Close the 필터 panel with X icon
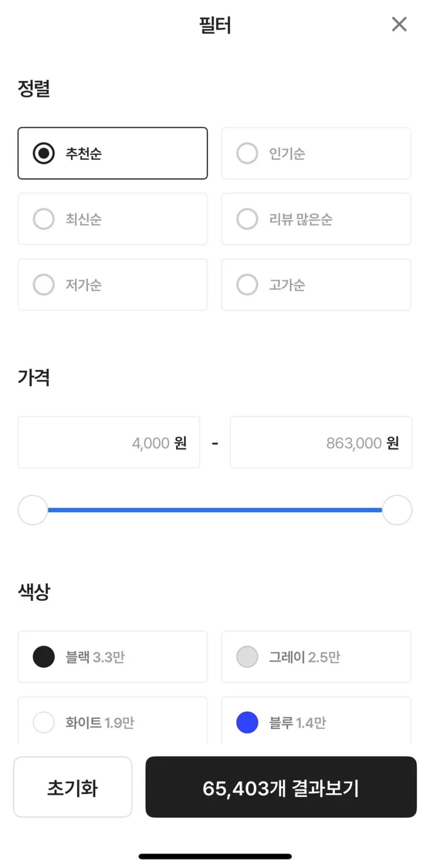The height and width of the screenshot is (868, 430). [x=399, y=24]
